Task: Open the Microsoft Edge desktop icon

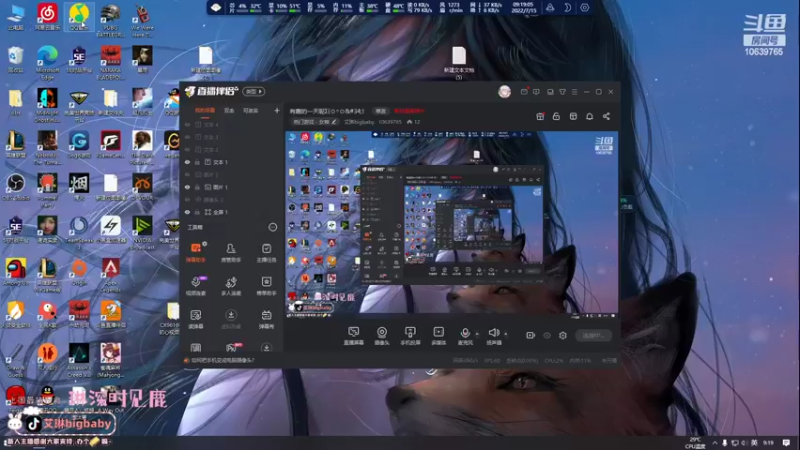Action: tap(47, 62)
